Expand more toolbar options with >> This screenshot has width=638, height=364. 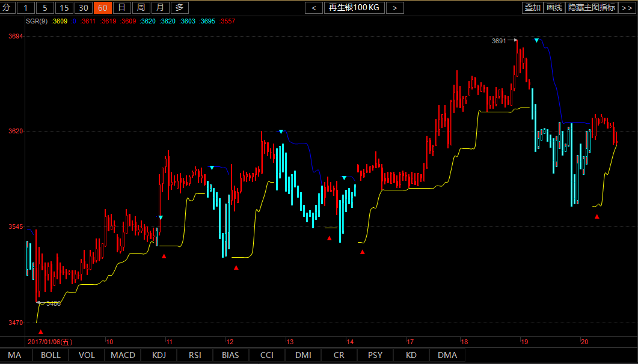(627, 8)
